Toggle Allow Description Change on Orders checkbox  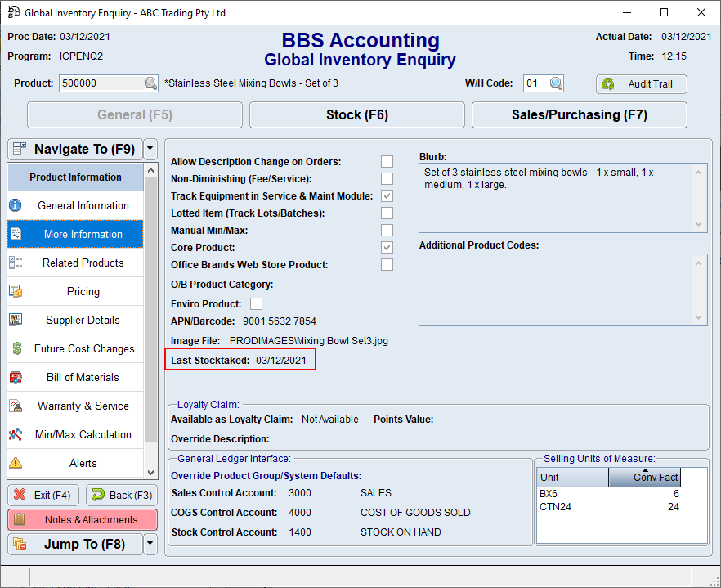click(x=387, y=162)
